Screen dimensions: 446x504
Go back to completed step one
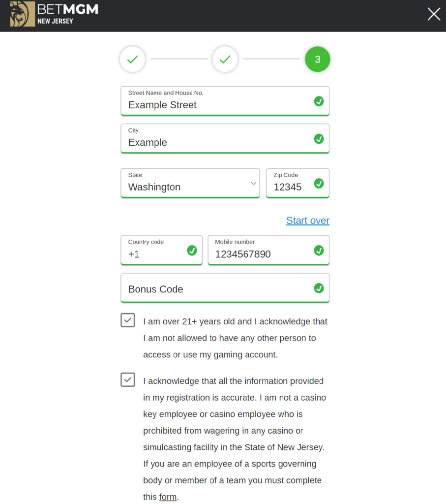[132, 60]
